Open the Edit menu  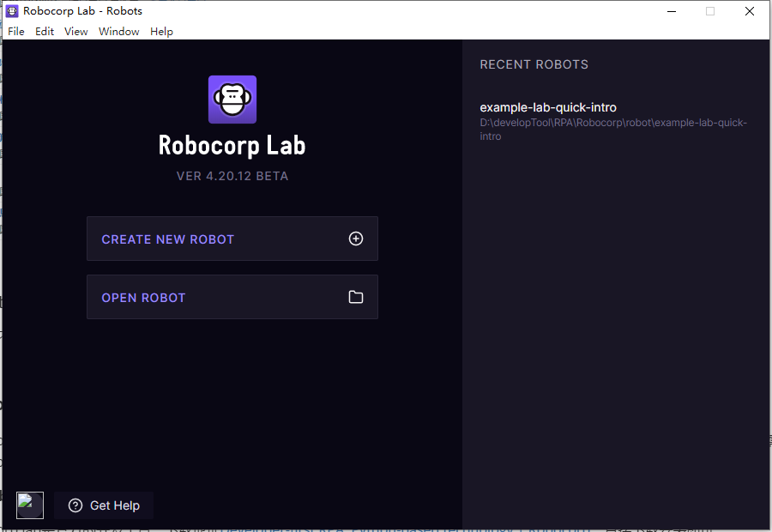44,31
